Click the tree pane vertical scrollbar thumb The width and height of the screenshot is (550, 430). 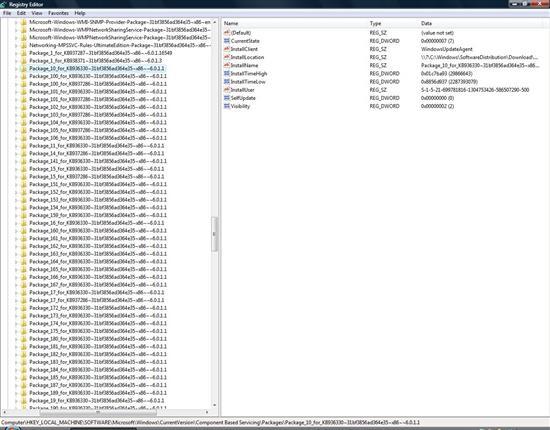[214, 234]
